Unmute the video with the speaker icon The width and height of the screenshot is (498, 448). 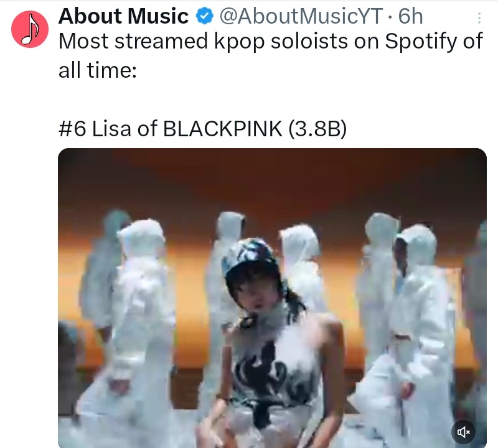463,432
